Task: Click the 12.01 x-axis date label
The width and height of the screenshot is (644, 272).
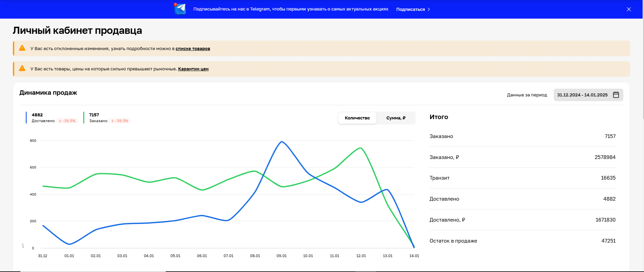Action: (361, 256)
